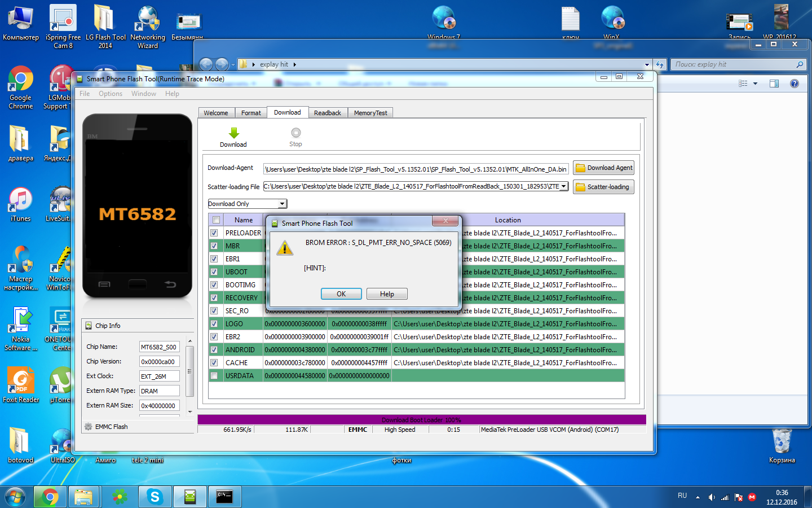The height and width of the screenshot is (508, 812).
Task: Click the Scatter-loading folder button
Action: click(603, 187)
